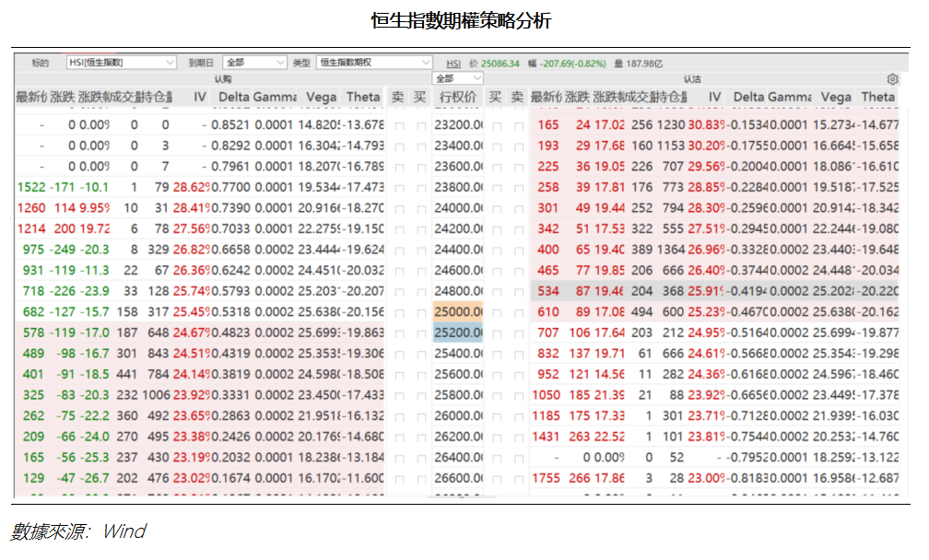The height and width of the screenshot is (560, 929).
Task: Click the underlined HSI link
Action: 453,64
